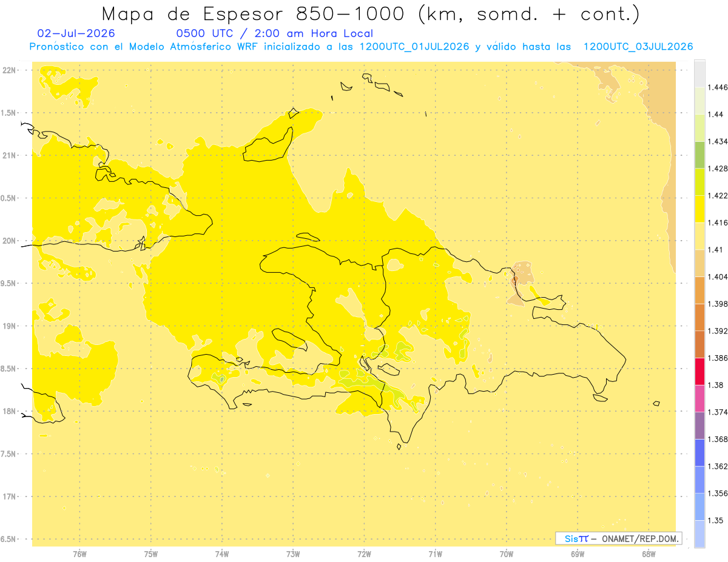
Task: Click the legend value '1.368'
Action: (x=718, y=439)
